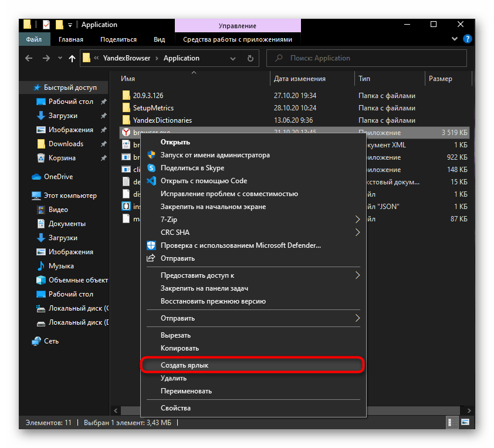
Task: Open recent locations dropdown arrow
Action: 60,58
